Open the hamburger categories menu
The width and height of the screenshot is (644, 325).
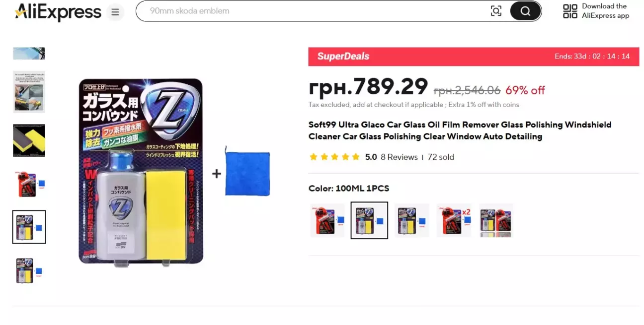(x=115, y=12)
